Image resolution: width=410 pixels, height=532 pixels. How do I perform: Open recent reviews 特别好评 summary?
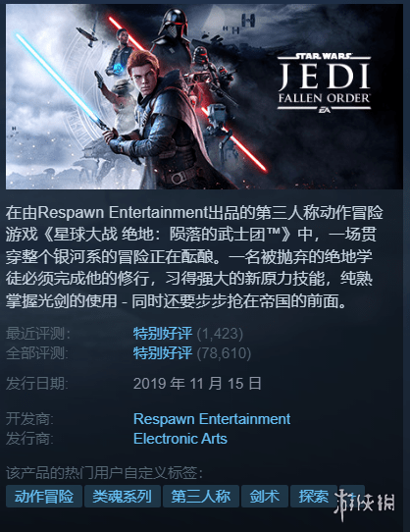click(163, 334)
